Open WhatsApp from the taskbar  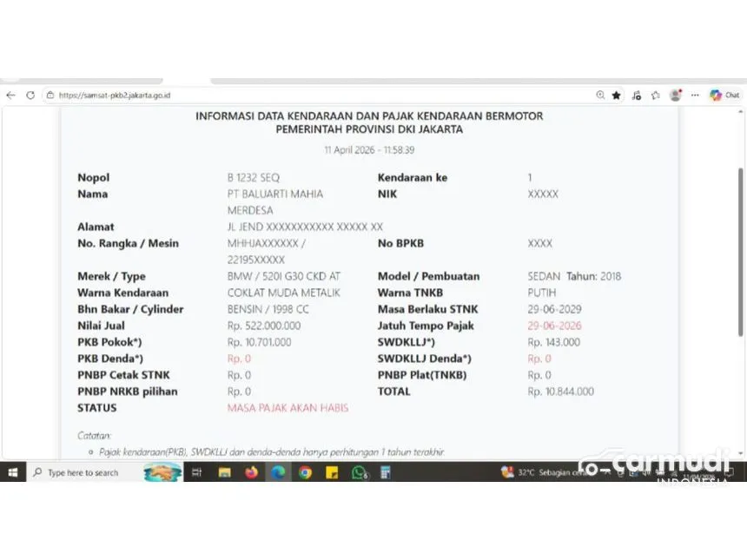click(359, 472)
